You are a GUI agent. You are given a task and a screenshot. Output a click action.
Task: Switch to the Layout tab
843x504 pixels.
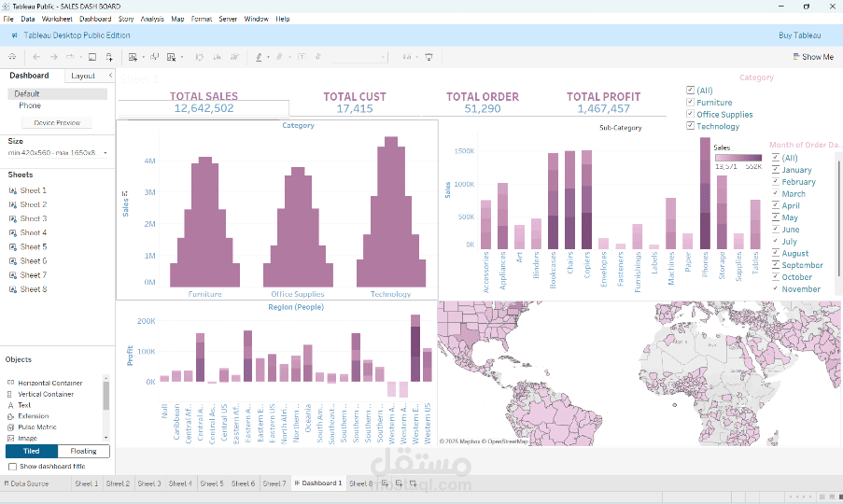coord(83,76)
